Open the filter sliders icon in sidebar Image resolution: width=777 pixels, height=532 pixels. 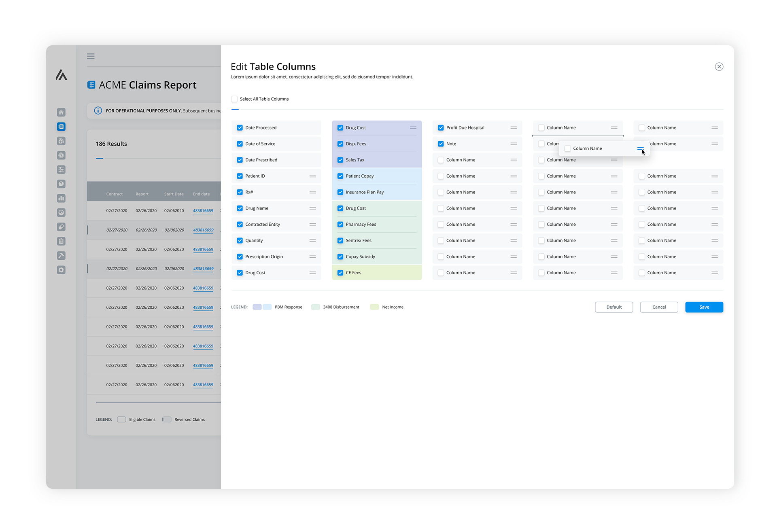tap(61, 170)
